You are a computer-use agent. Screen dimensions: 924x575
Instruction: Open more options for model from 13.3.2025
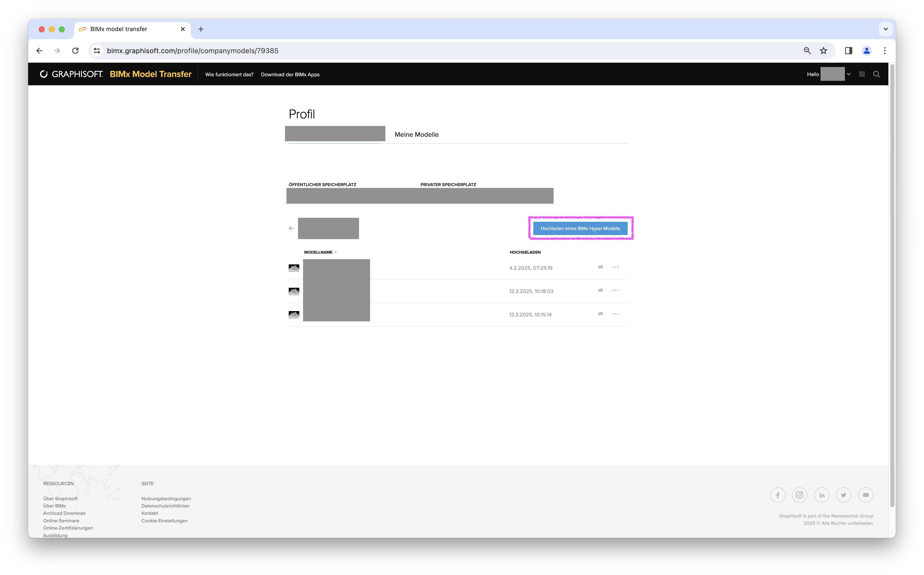click(x=615, y=314)
